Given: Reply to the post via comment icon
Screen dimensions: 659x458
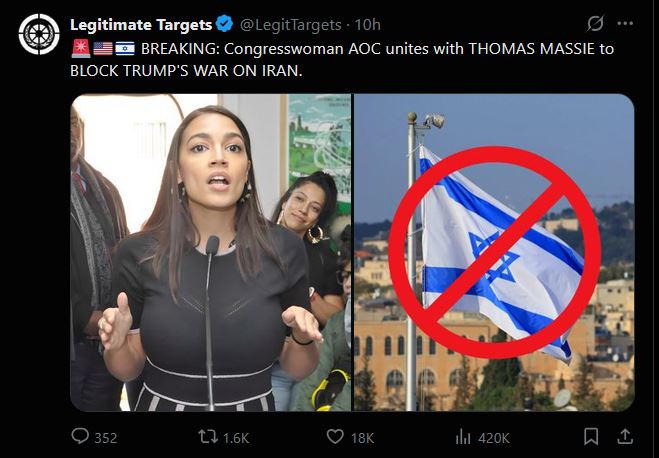Looking at the screenshot, I should click(80, 436).
